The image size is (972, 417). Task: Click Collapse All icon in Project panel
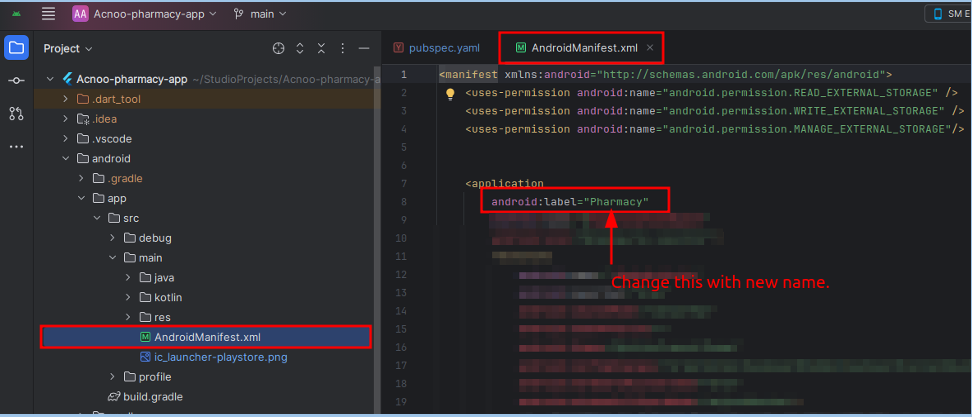click(x=321, y=48)
